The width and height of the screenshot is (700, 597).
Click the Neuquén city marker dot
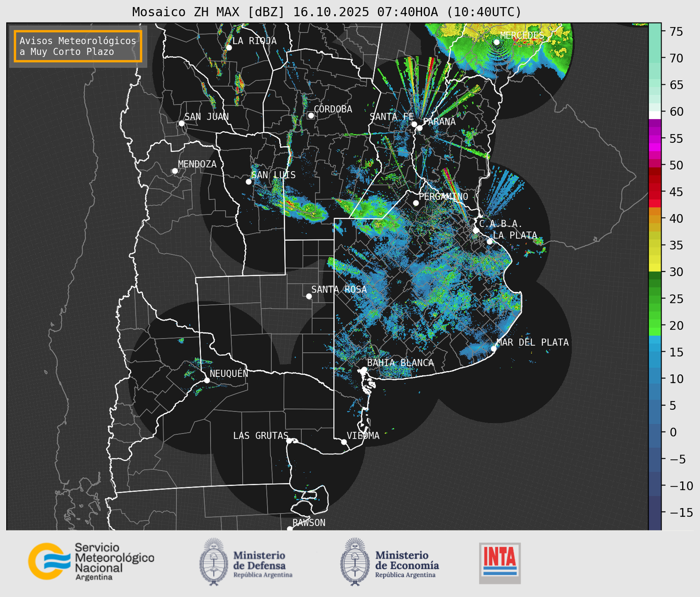(x=207, y=380)
